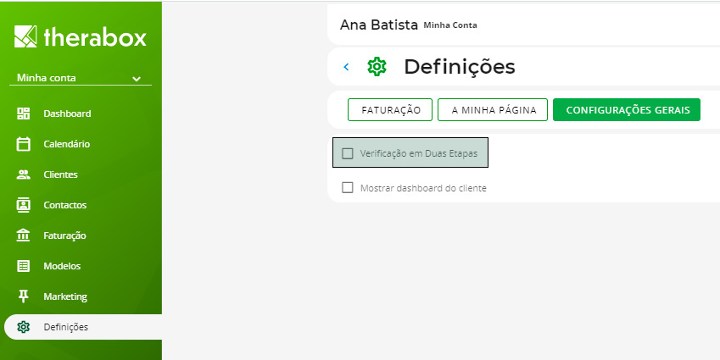Select the Modelos list icon
720x360 pixels.
pos(23,266)
